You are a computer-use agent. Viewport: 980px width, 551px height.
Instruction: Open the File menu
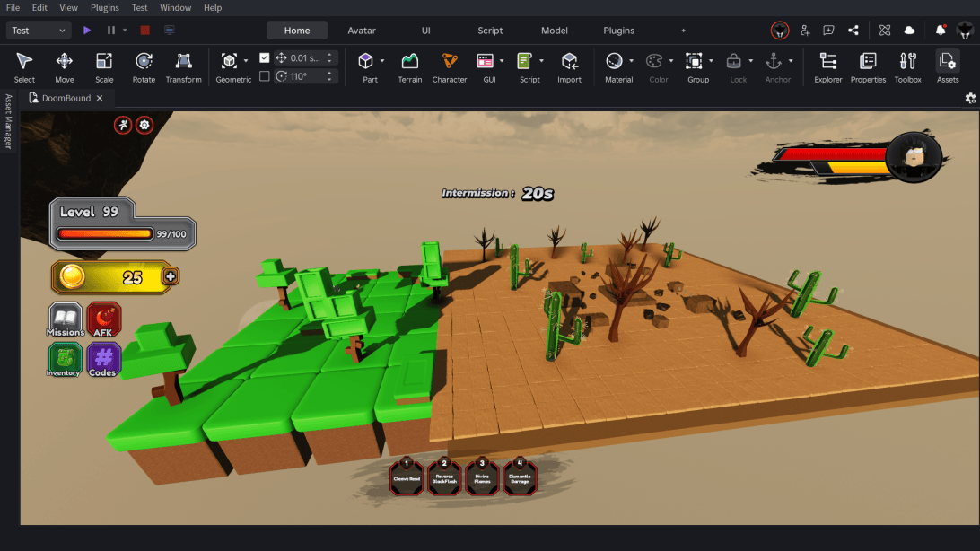click(x=13, y=7)
